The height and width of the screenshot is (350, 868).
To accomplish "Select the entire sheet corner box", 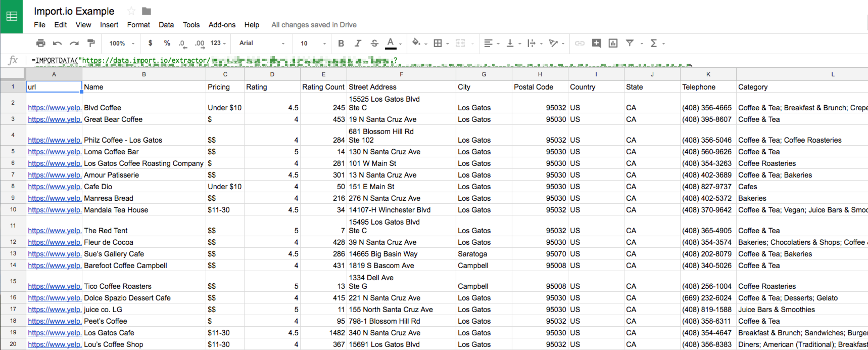I will pyautogui.click(x=13, y=74).
